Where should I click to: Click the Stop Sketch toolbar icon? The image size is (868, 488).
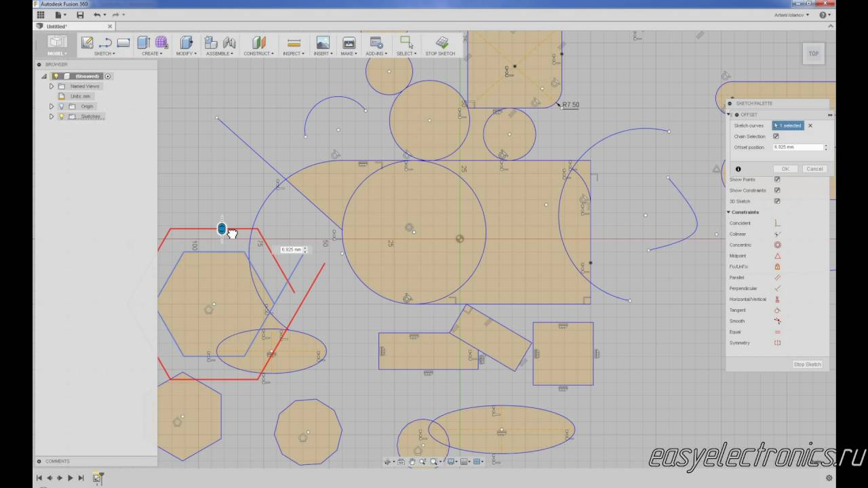point(441,43)
